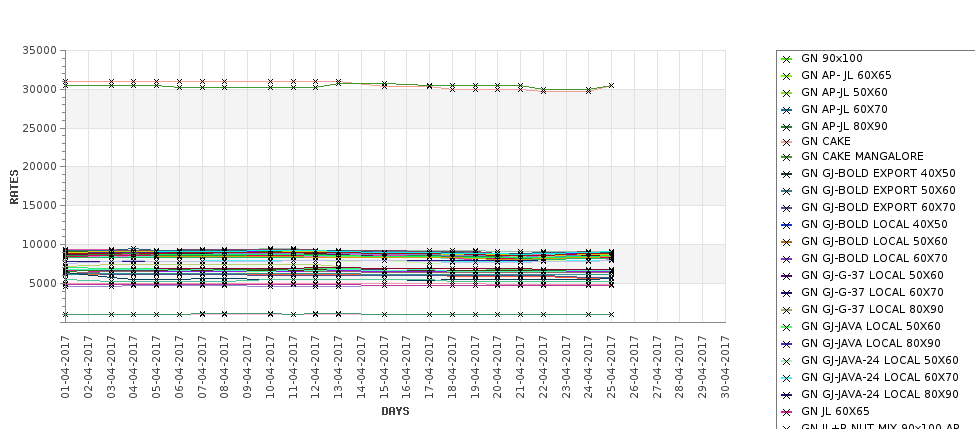Click top series data point on 13-04-2017

[339, 81]
